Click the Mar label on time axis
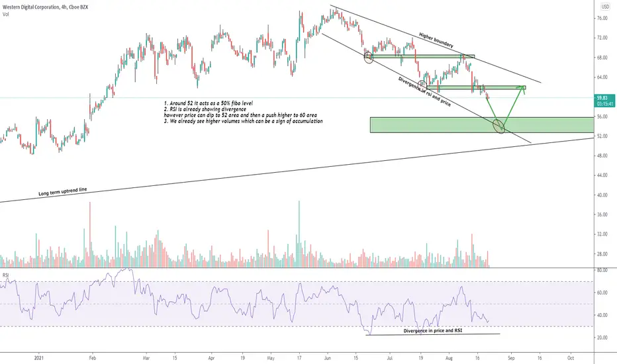The image size is (617, 364). pyautogui.click(x=146, y=358)
